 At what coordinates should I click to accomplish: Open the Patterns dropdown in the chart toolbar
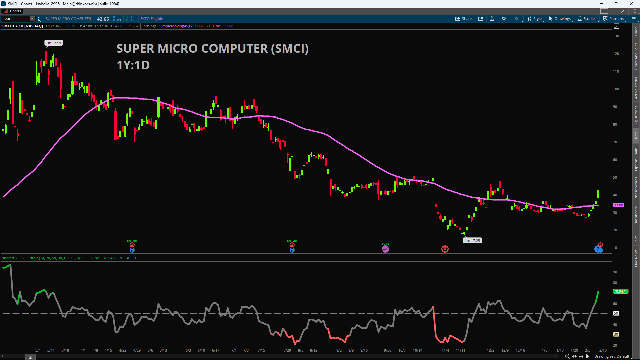[613, 19]
